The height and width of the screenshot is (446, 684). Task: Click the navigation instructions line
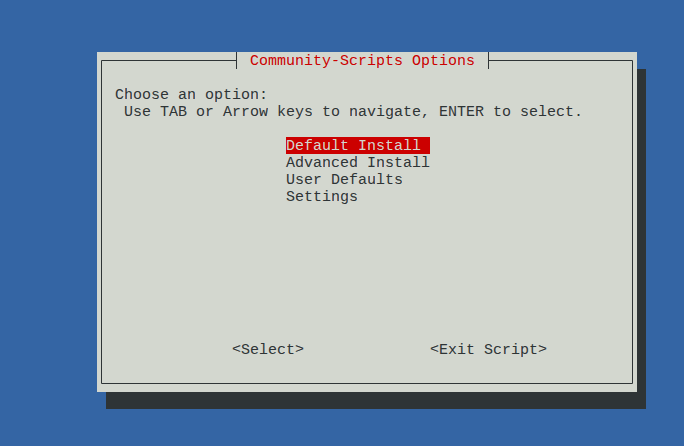(352, 112)
